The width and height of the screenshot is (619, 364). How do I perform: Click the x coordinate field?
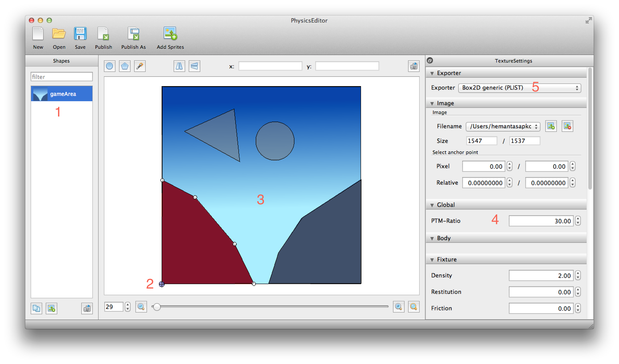click(x=270, y=66)
